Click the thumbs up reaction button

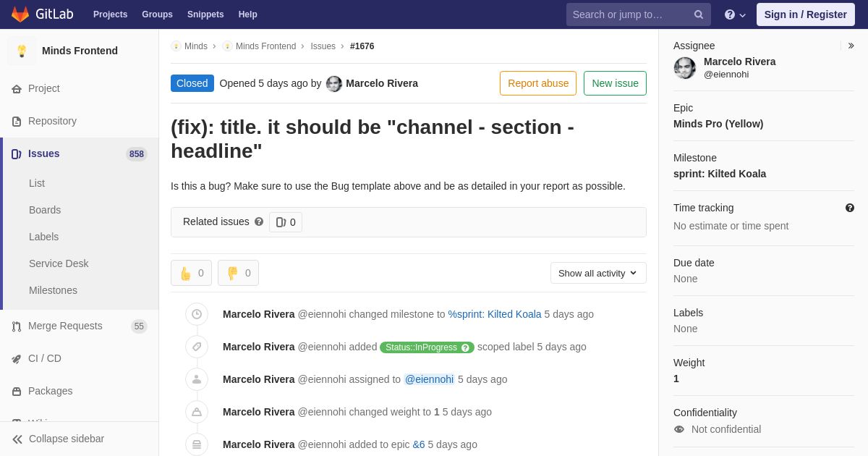point(191,273)
